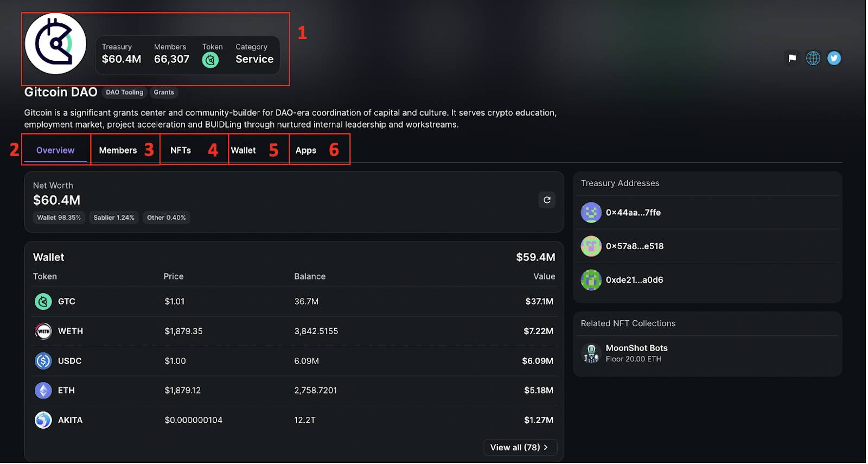Image resolution: width=868 pixels, height=464 pixels.
Task: Click the Sablier 1.24% chip
Action: pyautogui.click(x=114, y=218)
